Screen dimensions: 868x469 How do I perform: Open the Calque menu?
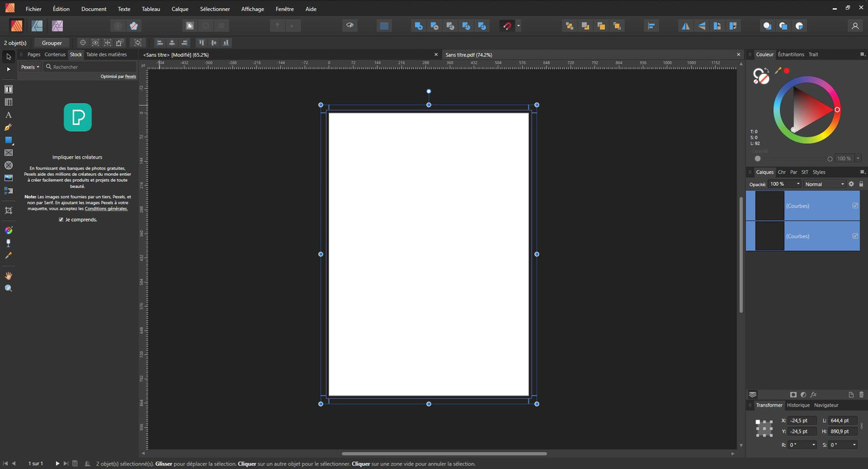tap(180, 9)
